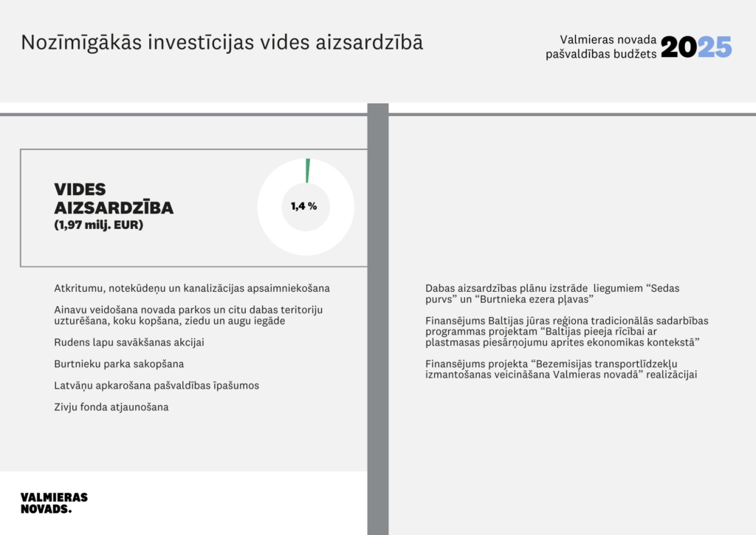Screen dimensions: 756x535
Task: Click the 'VIDES AIZSARDZĪBA' heading
Action: point(113,199)
